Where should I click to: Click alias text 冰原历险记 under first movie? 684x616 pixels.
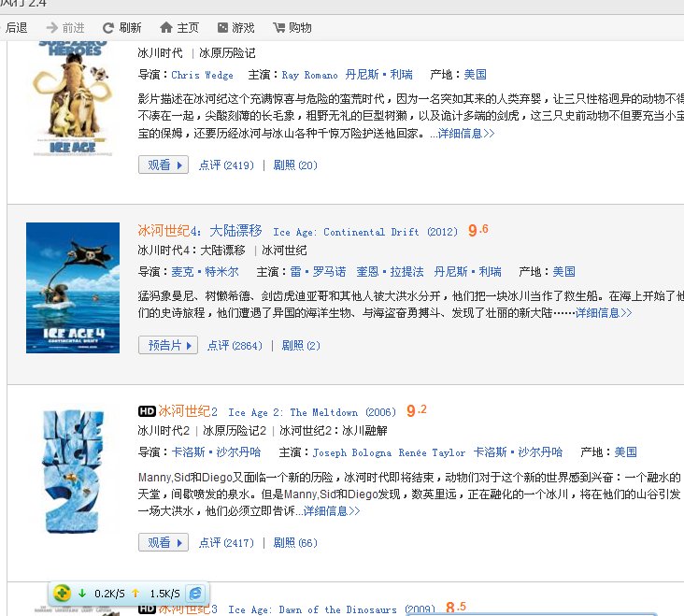coord(227,53)
